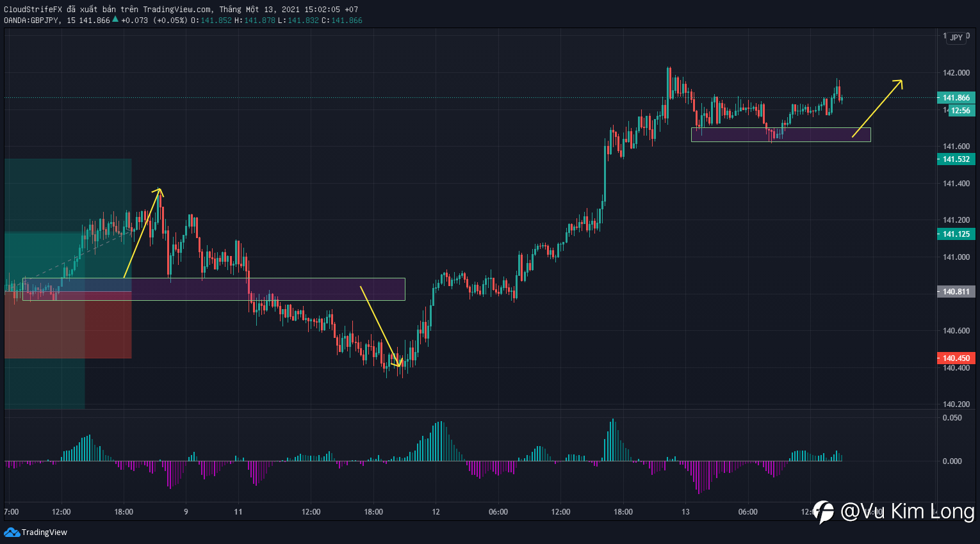Screen dimensions: 980x544
Task: Click the 141.400 price axis label
Action: (956, 184)
